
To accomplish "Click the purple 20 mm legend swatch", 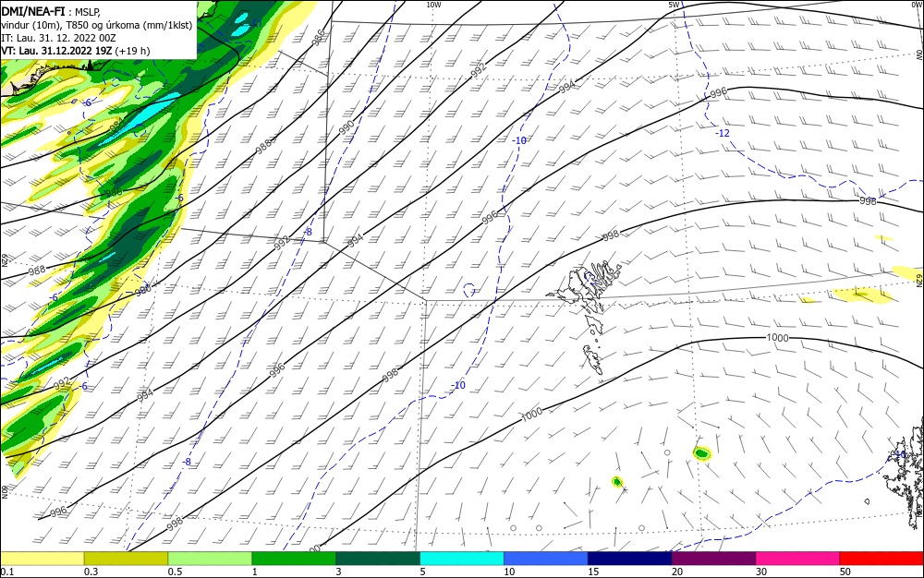I will 713,559.
